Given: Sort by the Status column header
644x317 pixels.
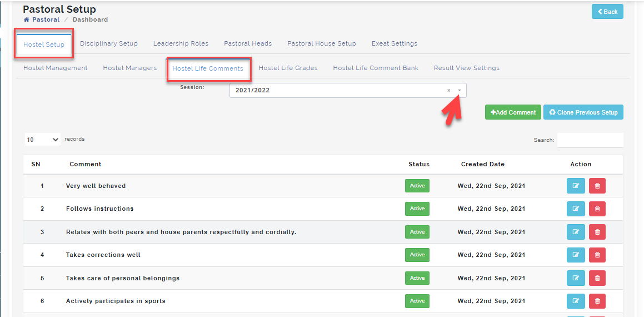Looking at the screenshot, I should pos(419,165).
